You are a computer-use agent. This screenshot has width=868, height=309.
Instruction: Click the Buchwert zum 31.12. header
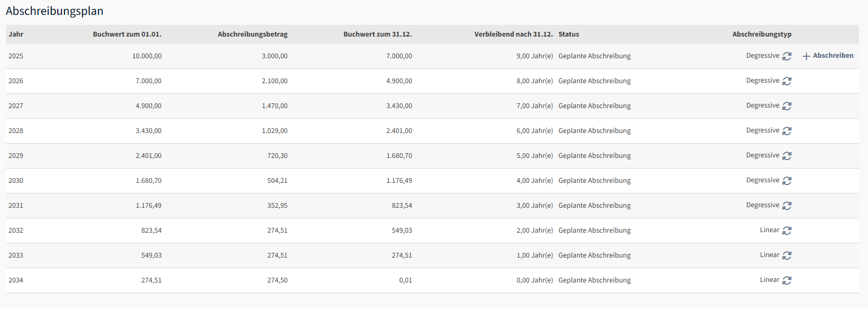(378, 34)
